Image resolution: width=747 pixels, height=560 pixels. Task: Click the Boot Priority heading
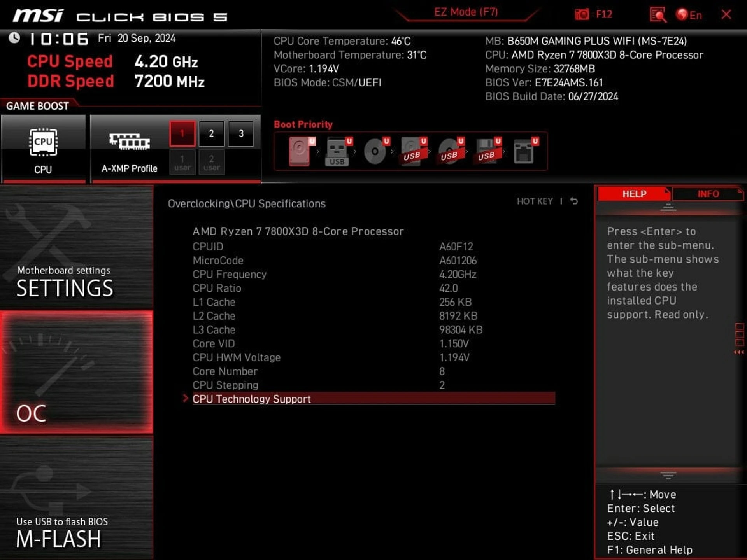pos(303,124)
